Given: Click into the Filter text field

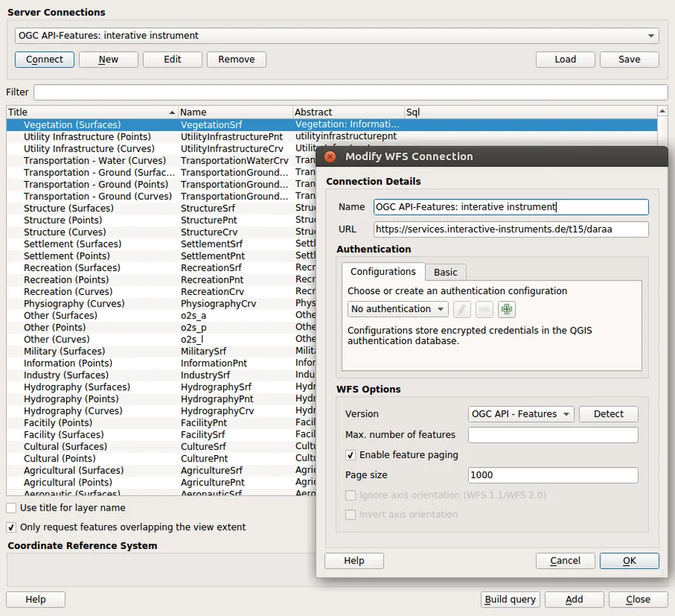Looking at the screenshot, I should pos(350,92).
